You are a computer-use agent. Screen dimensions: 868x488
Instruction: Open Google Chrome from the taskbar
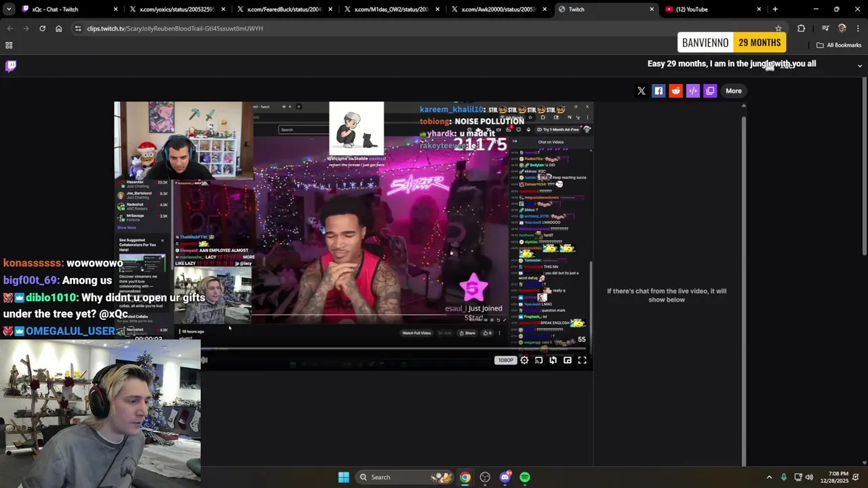tap(465, 477)
